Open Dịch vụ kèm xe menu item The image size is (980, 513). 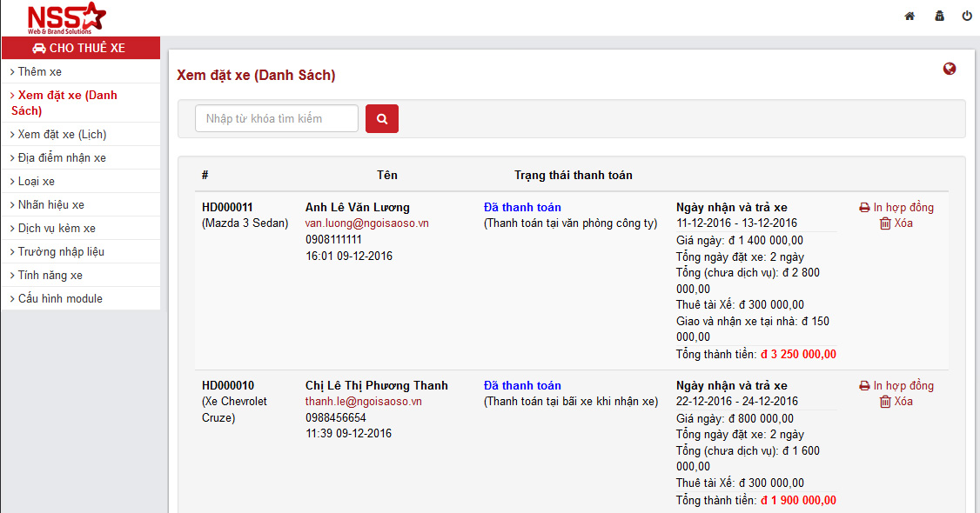point(57,228)
